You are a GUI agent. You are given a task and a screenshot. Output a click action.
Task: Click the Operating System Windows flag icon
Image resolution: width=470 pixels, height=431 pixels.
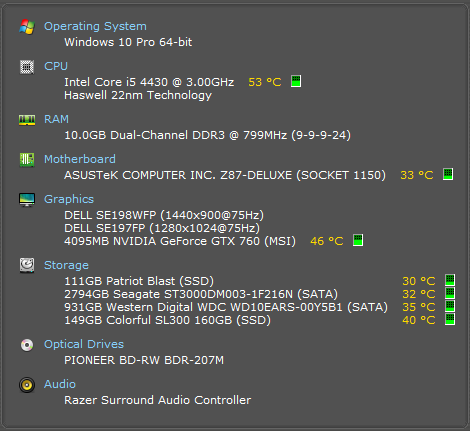tap(27, 27)
